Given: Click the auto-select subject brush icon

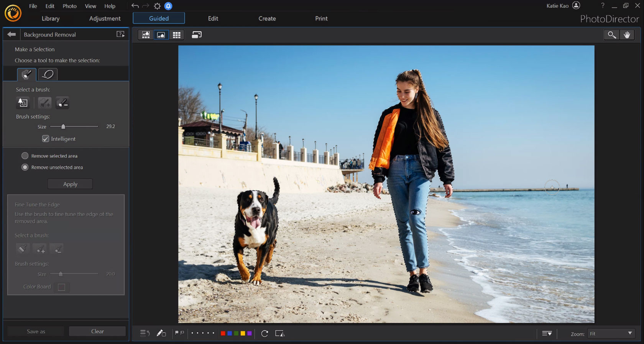Looking at the screenshot, I should coord(23,103).
